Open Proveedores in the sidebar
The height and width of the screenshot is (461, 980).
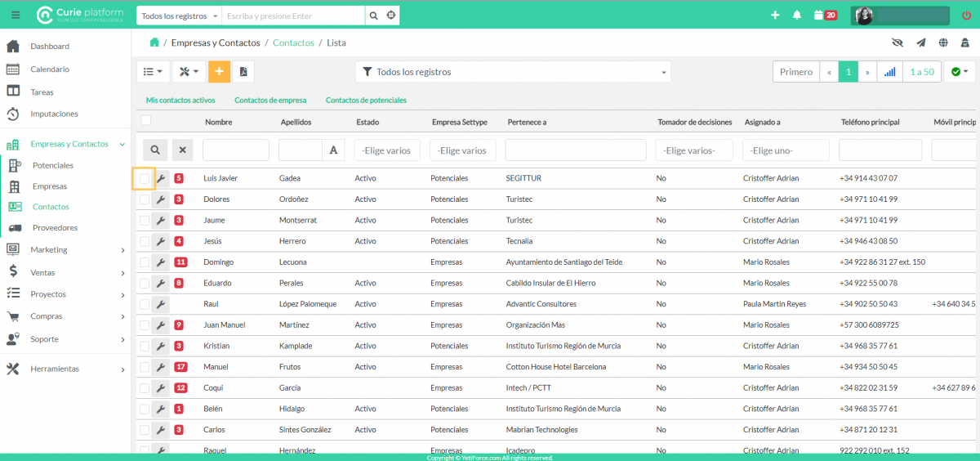tap(55, 228)
